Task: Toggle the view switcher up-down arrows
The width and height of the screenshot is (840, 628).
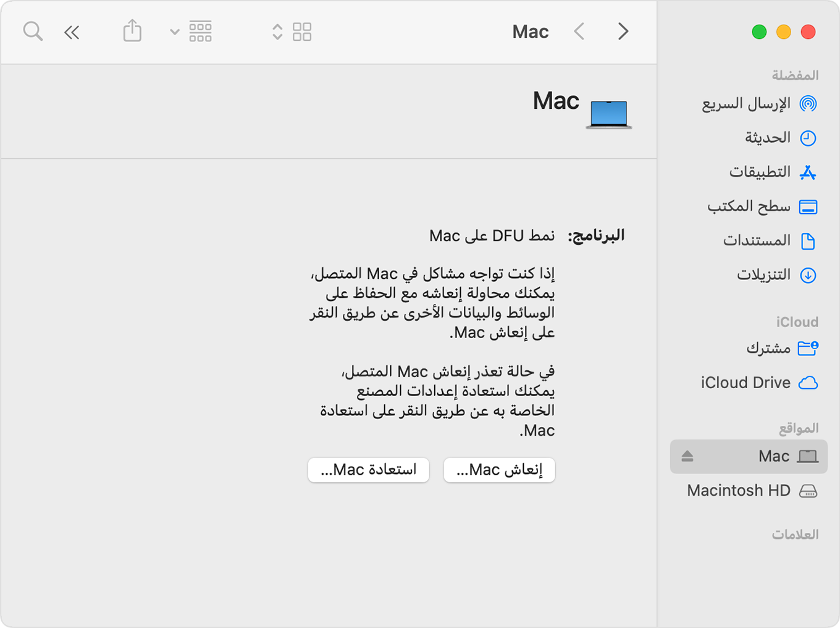Action: pos(277,32)
